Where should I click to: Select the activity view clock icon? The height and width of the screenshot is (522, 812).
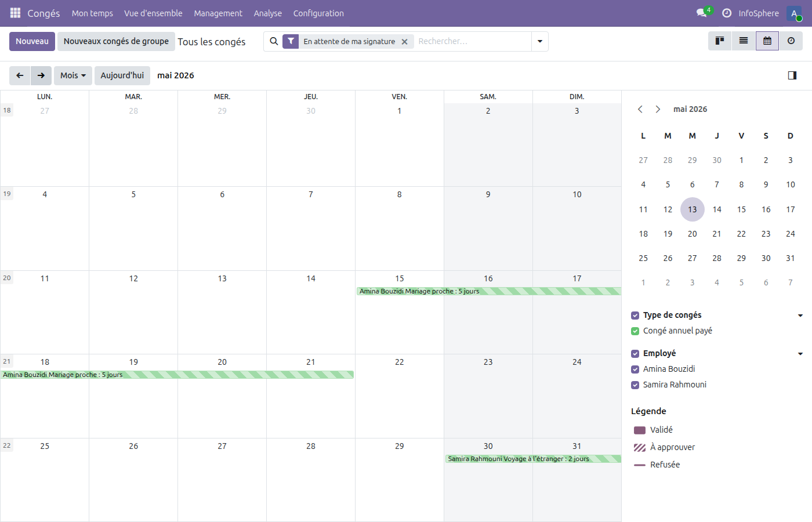click(x=791, y=41)
